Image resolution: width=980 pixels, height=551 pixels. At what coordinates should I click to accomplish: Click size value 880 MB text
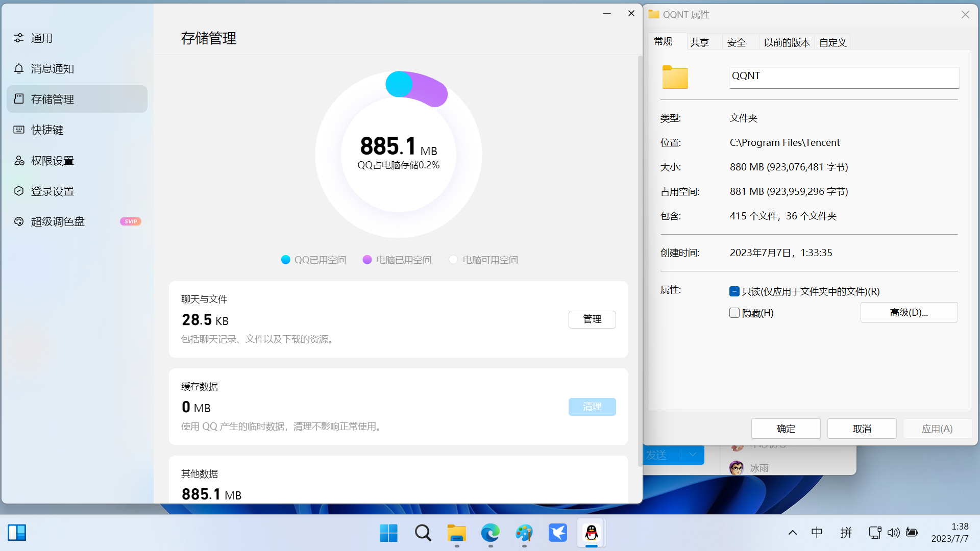[789, 167]
